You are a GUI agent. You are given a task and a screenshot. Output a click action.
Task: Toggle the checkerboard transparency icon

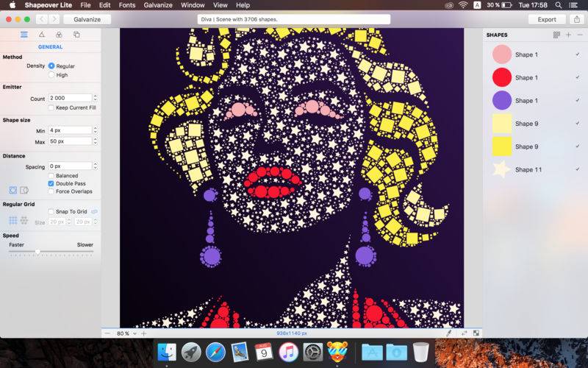(x=476, y=333)
